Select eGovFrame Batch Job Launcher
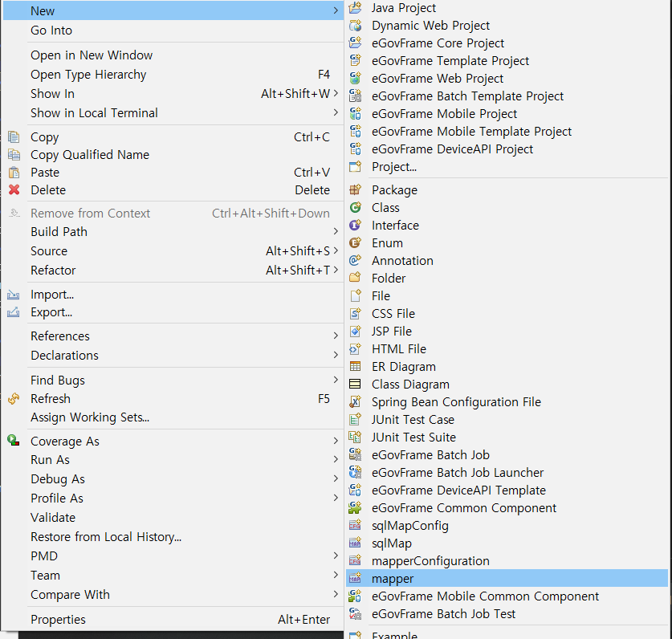 tap(507, 472)
